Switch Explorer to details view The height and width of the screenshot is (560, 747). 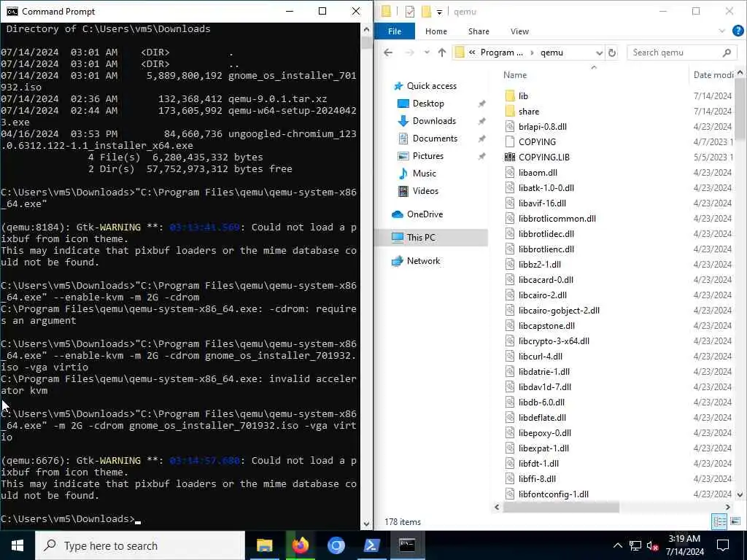[x=719, y=521]
